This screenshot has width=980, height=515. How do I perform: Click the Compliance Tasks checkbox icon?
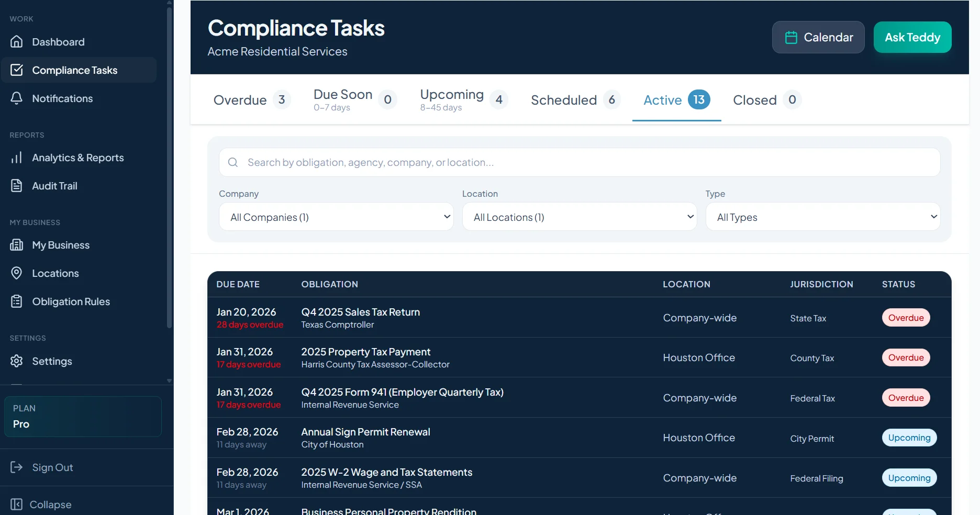tap(17, 70)
